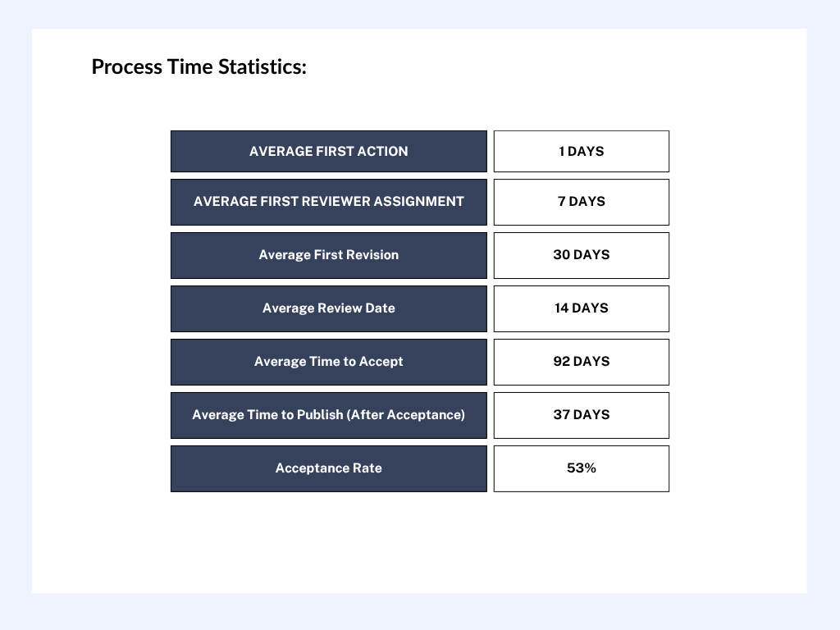
Task: Click the 37 DAYS value box
Action: [582, 415]
